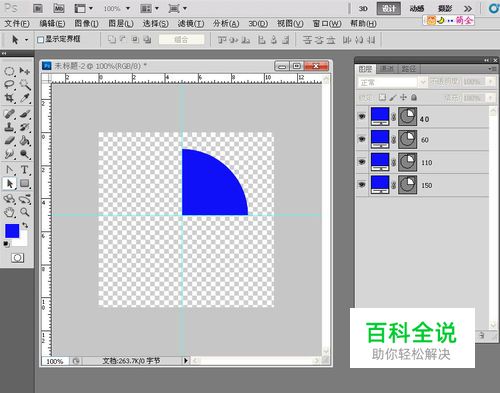Open the 编辑(E) menu

click(x=52, y=23)
